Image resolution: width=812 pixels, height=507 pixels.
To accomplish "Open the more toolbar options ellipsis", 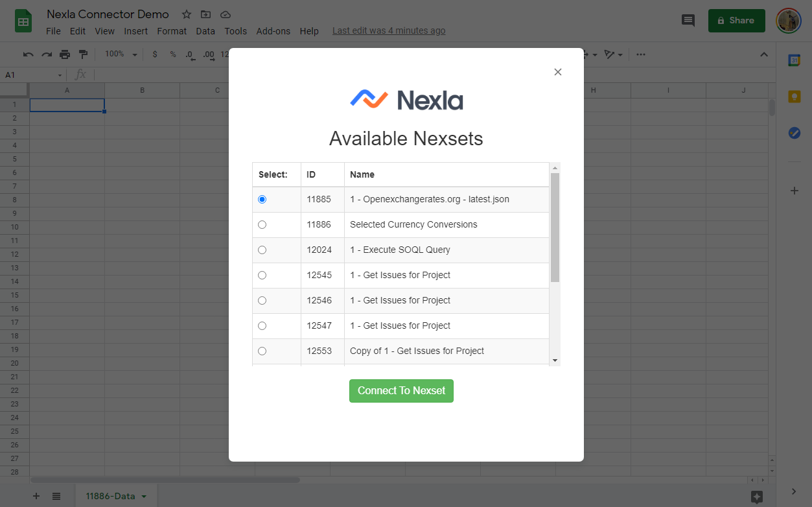I will coord(641,54).
